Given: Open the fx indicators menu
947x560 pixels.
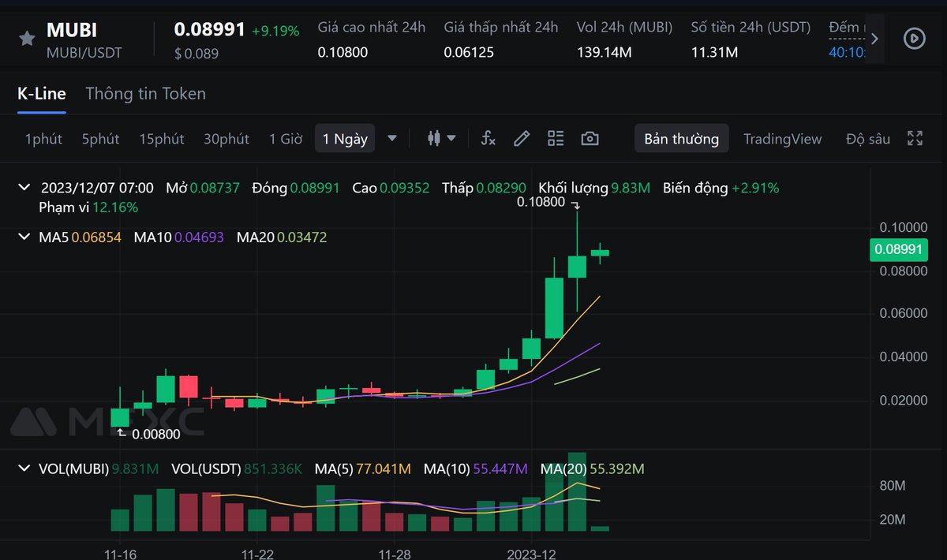Looking at the screenshot, I should 488,138.
